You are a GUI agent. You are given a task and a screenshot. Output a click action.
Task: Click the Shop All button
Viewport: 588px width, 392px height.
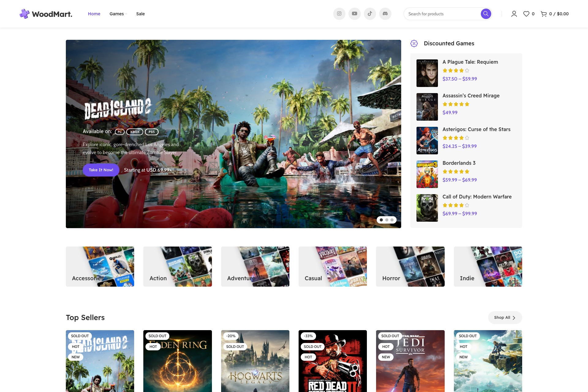[505, 318]
